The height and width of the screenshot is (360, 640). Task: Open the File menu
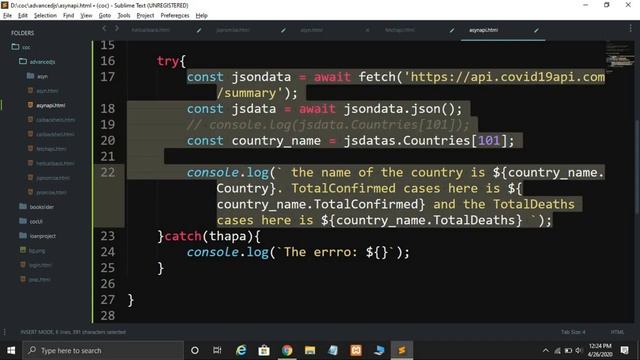tap(7, 16)
